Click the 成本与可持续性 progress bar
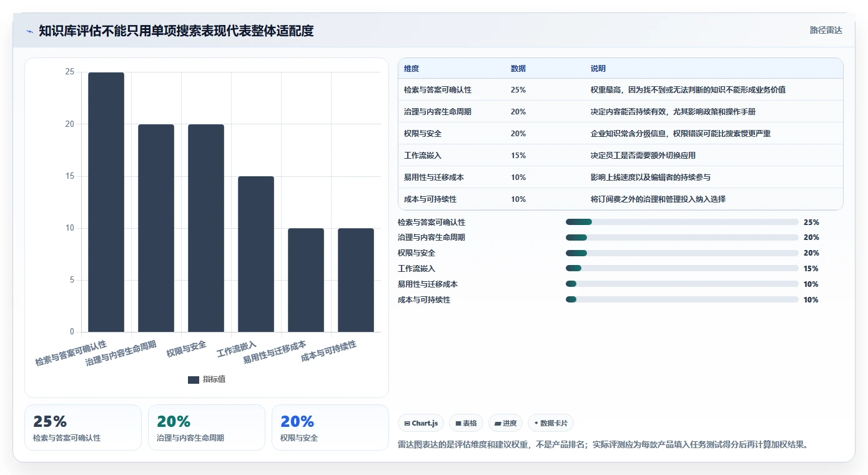868x475 pixels. click(x=682, y=300)
